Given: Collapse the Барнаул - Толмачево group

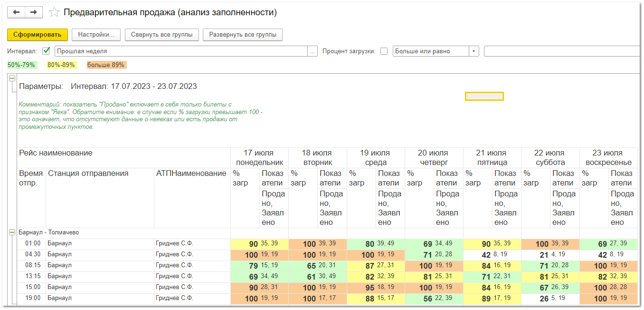Looking at the screenshot, I should point(12,232).
